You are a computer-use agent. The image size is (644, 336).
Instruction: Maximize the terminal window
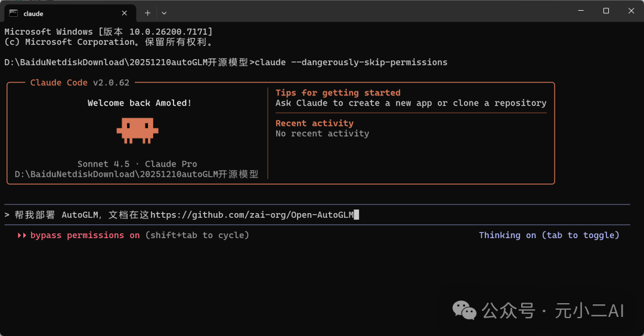click(x=606, y=11)
